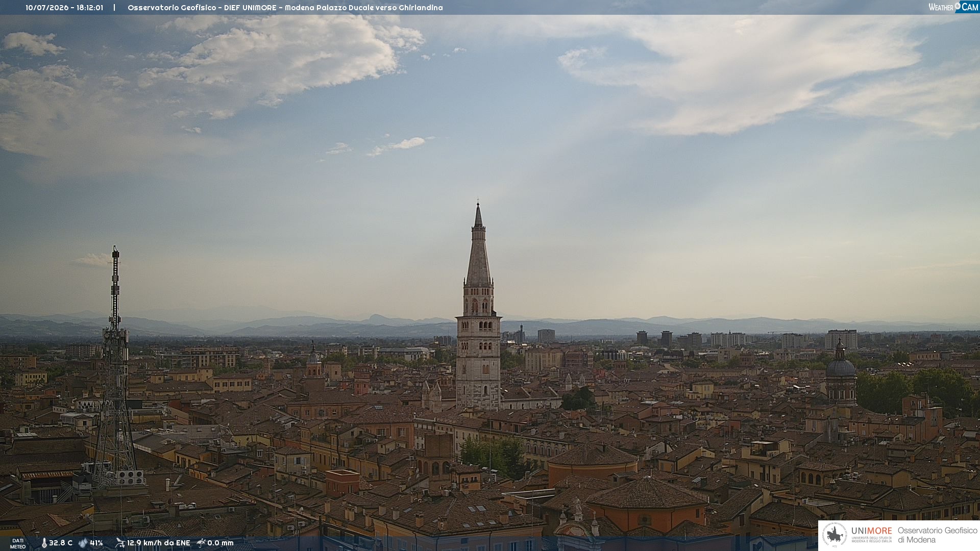Click the water-drops humidity icon
The width and height of the screenshot is (980, 551).
click(83, 543)
